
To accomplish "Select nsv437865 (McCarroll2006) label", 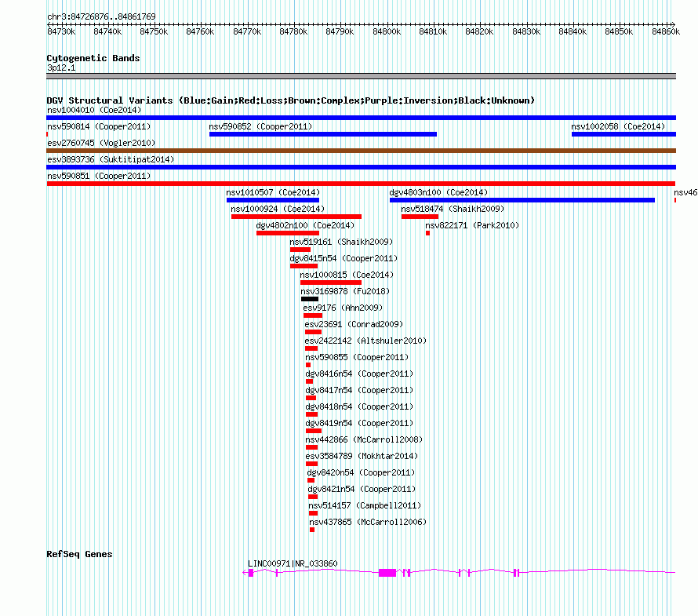I will click(368, 522).
